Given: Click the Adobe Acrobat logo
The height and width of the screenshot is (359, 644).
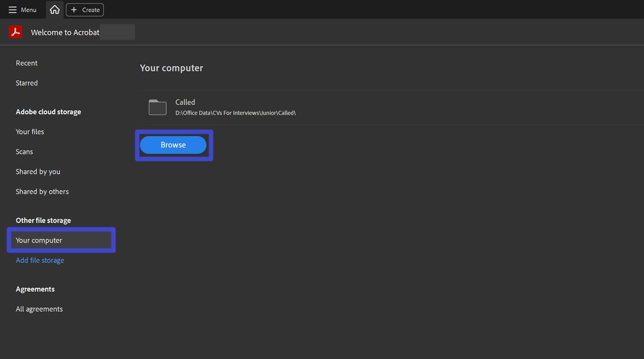Looking at the screenshot, I should 15,31.
